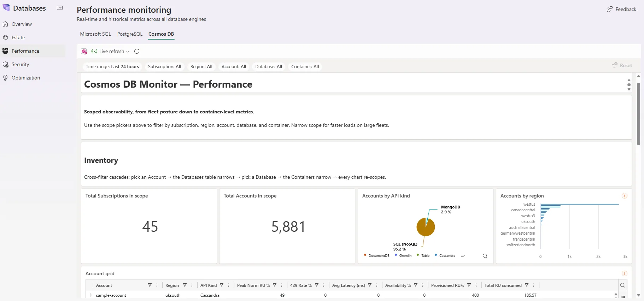Click the pink query icon left of Live refresh
The height and width of the screenshot is (301, 644).
(x=84, y=51)
